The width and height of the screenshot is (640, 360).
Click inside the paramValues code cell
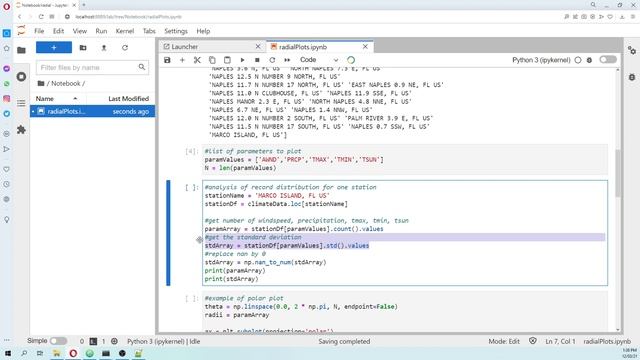405,160
